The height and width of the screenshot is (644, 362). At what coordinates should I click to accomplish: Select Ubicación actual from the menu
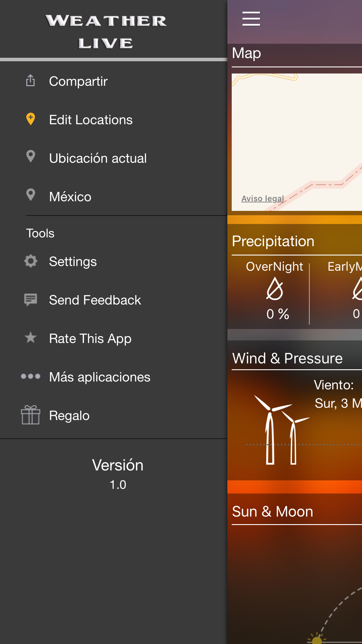pos(98,158)
